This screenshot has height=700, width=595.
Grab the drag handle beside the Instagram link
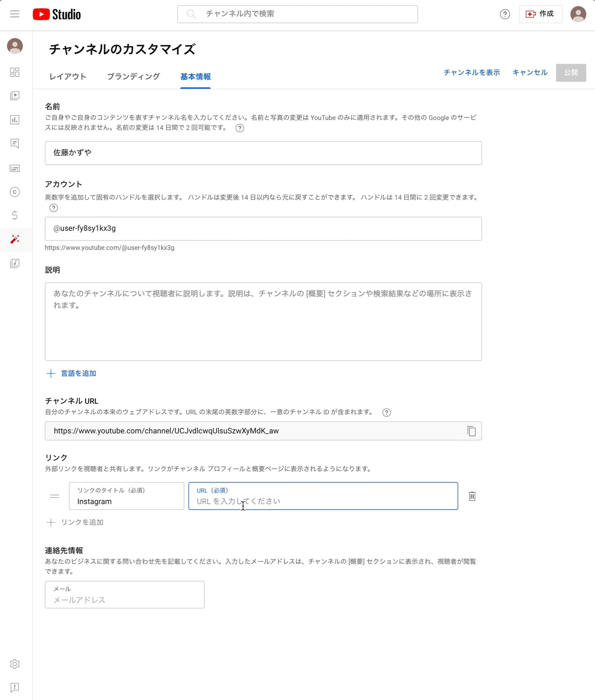(54, 496)
